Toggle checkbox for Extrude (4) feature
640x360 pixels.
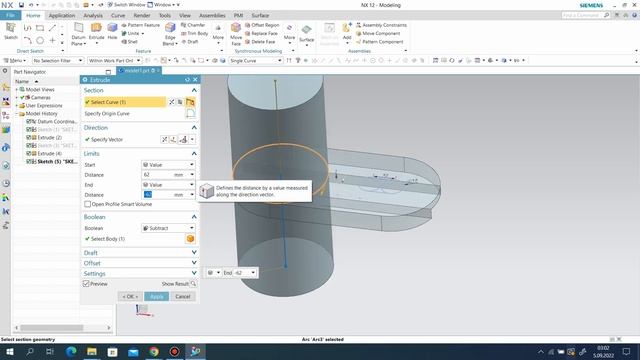pyautogui.click(x=29, y=153)
